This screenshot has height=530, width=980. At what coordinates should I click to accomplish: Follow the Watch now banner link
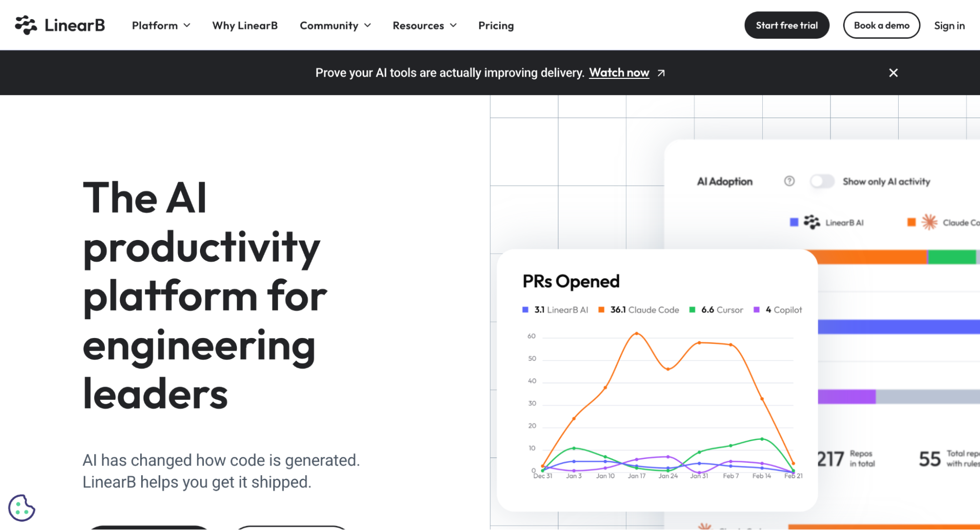619,72
